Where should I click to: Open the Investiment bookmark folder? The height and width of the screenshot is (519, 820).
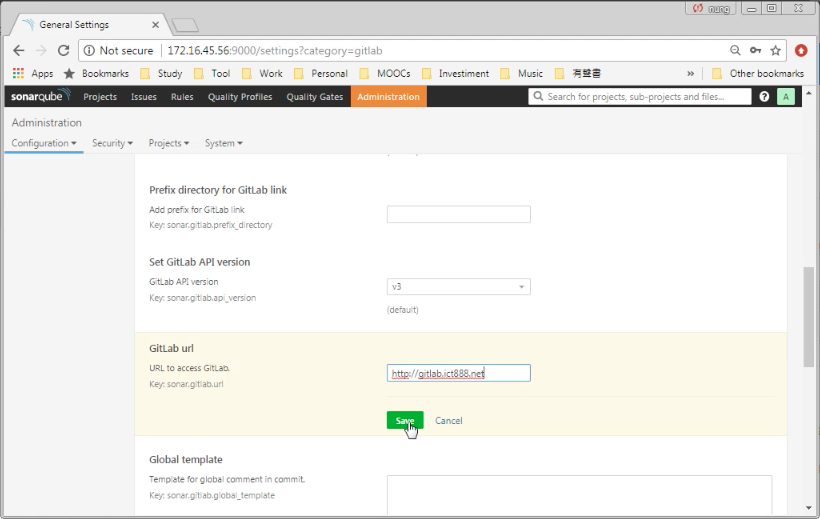click(455, 73)
